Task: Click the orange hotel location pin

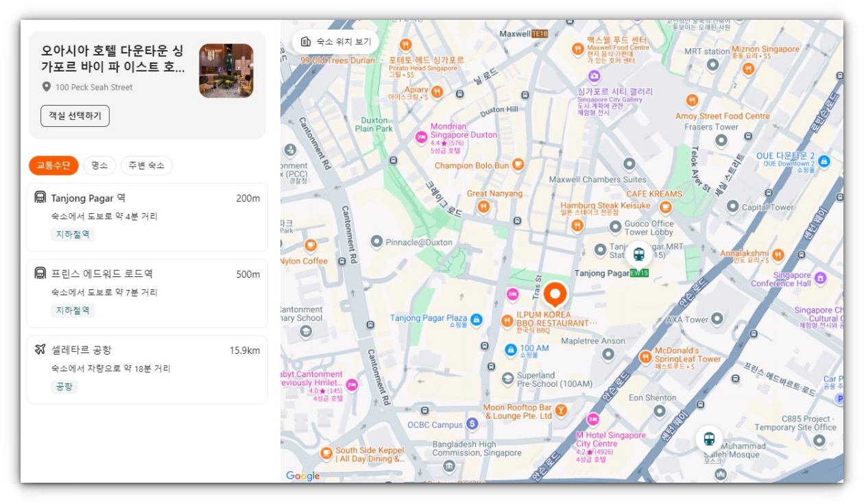Action: coord(555,295)
